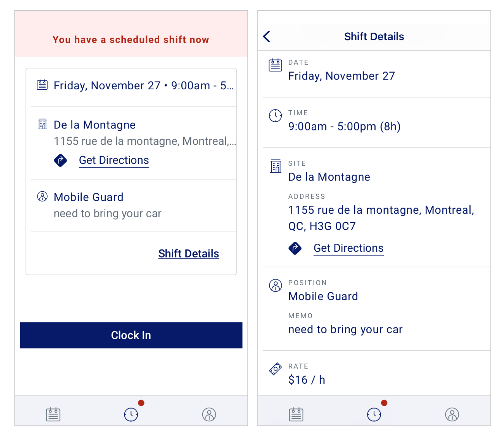
Task: Select the calendar tab icon in bottom navigation
Action: coord(53,414)
